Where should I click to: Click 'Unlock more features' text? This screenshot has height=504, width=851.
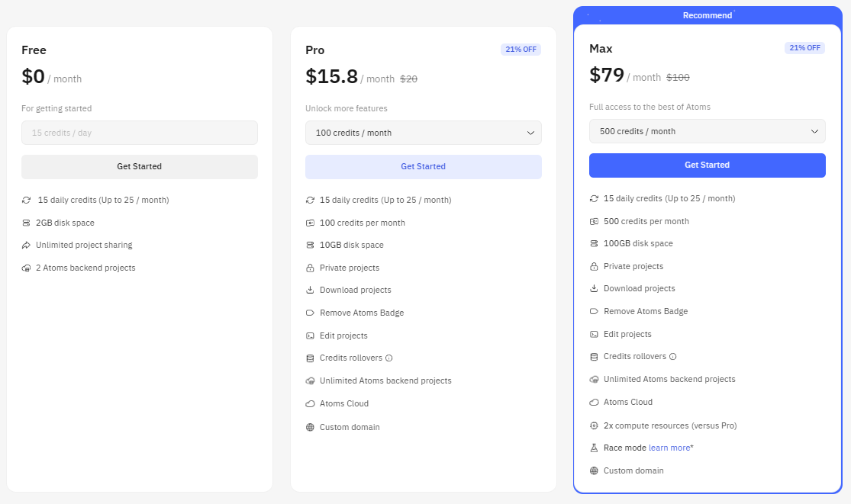coord(347,108)
